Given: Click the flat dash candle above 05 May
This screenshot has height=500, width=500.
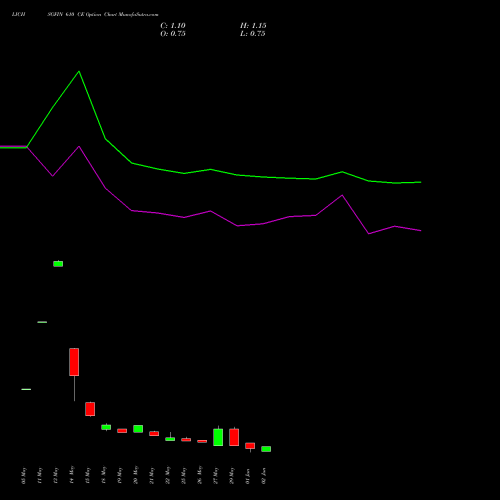Looking at the screenshot, I should [26, 389].
